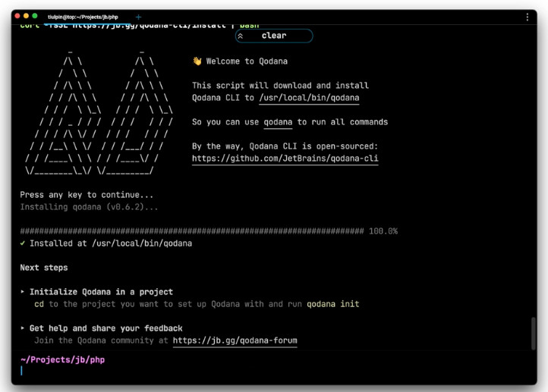The height and width of the screenshot is (392, 548).
Task: Click the Initialize Qodana in a project text
Action: [101, 292]
